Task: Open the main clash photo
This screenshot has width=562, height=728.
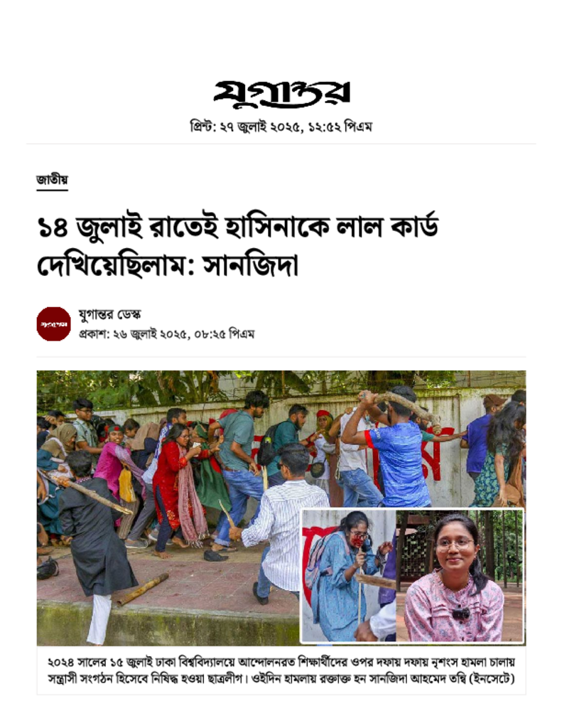Action: (x=281, y=508)
